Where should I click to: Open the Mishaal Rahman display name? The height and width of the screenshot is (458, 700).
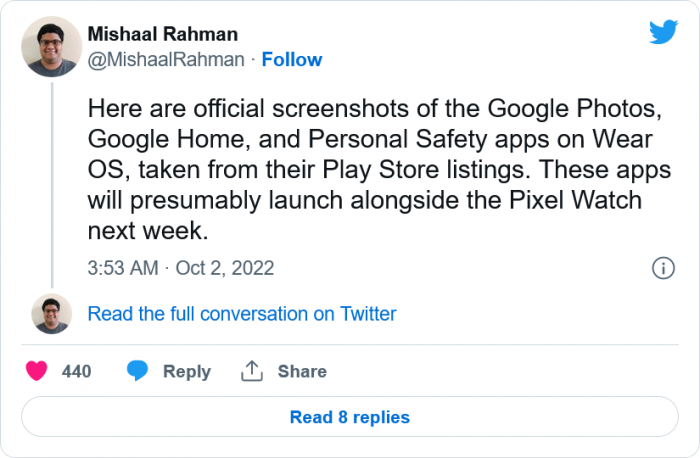click(x=162, y=34)
